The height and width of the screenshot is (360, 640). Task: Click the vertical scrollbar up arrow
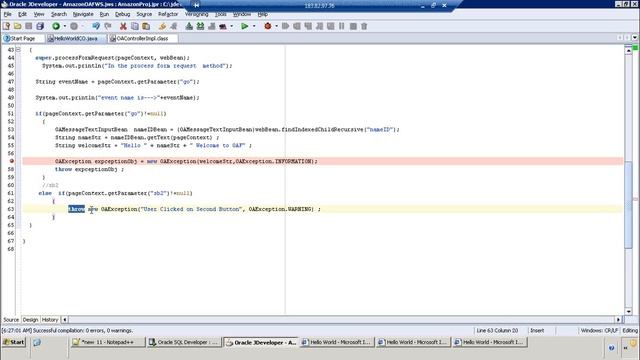(628, 50)
